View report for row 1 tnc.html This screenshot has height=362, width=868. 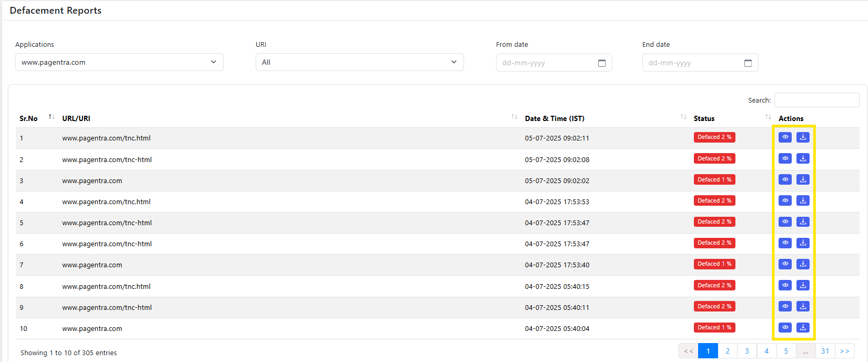(785, 137)
